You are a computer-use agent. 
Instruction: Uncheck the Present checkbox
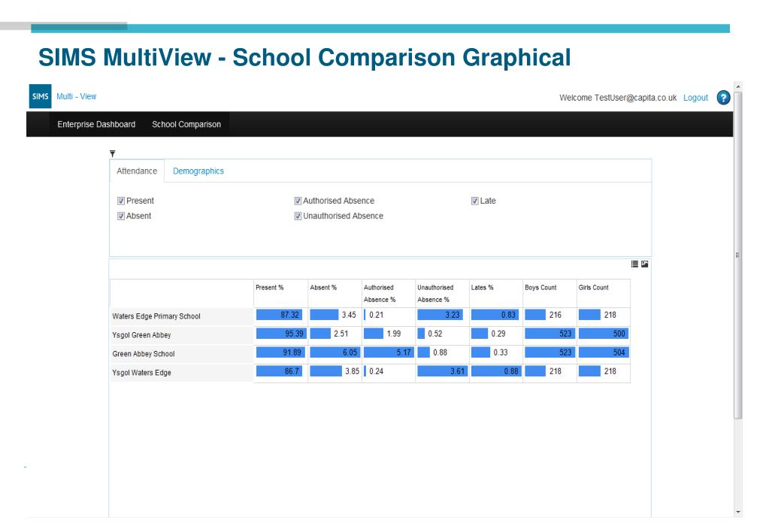click(x=120, y=201)
